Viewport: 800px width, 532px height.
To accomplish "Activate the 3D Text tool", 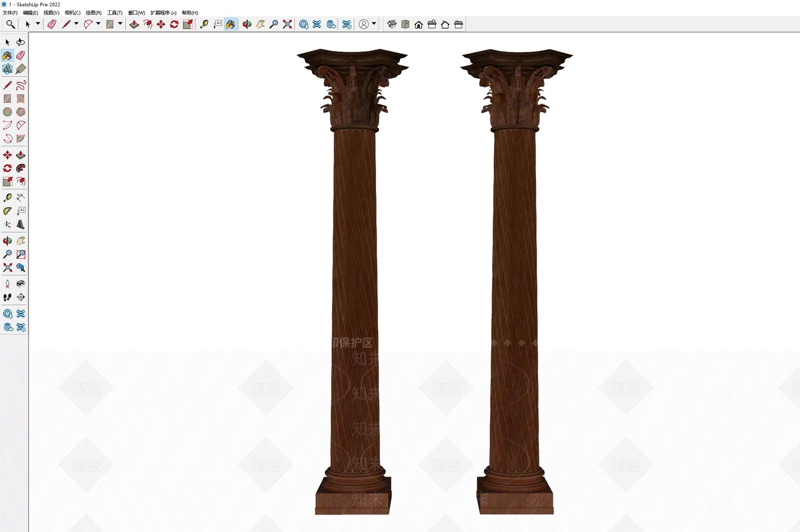I will click(x=20, y=225).
